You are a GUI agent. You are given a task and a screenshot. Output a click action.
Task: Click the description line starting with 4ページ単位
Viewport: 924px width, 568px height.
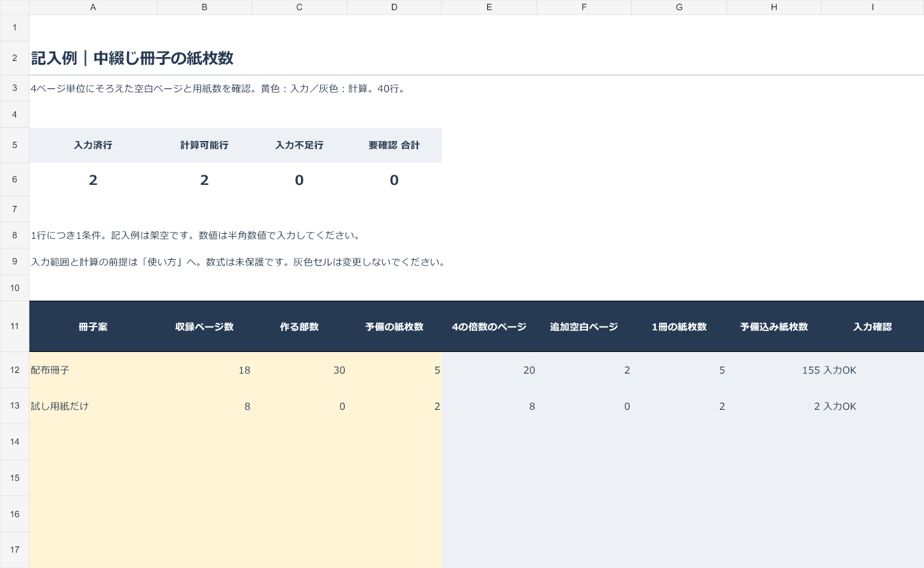218,88
